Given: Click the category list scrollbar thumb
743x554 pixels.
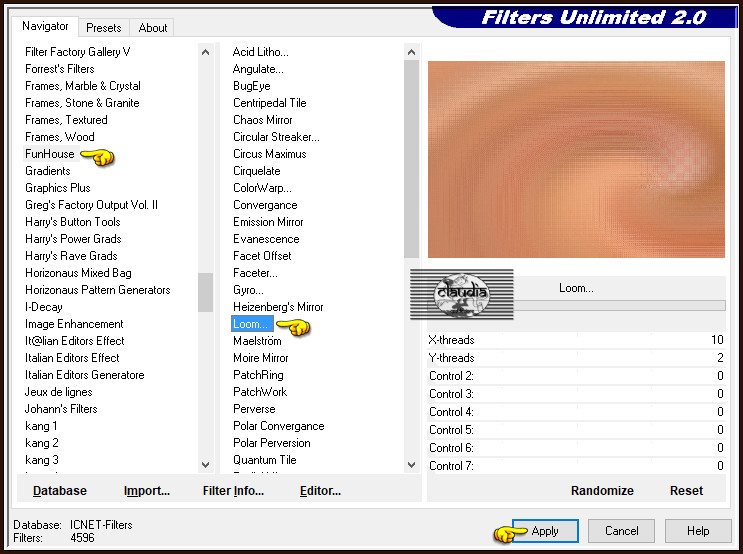Looking at the screenshot, I should coord(205,292).
